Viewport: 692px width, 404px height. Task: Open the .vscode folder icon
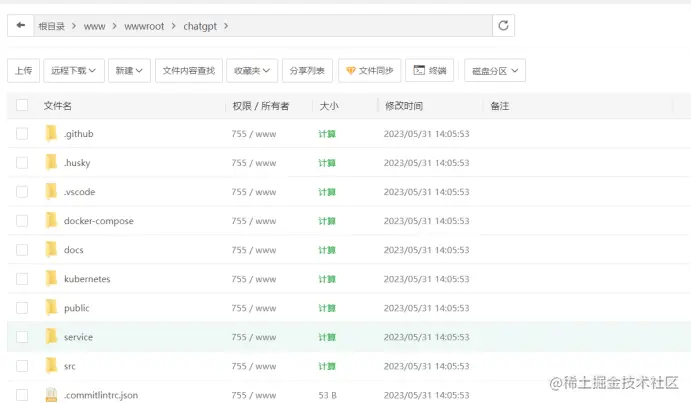51,192
